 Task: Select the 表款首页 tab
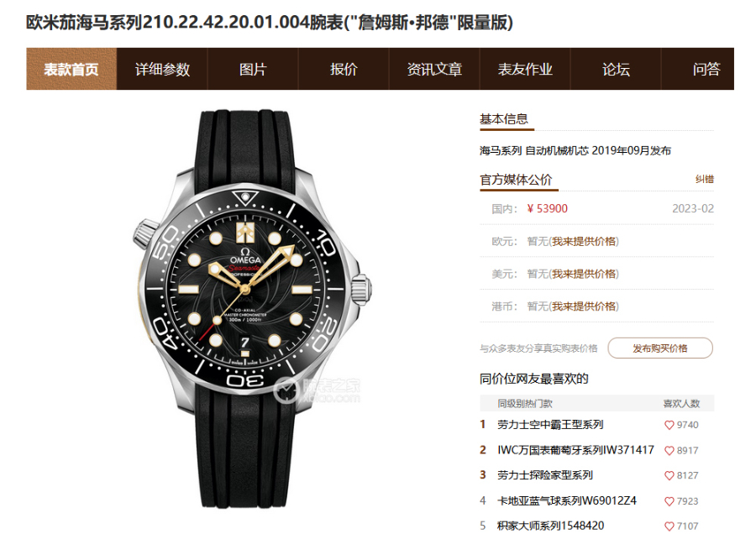coord(71,69)
